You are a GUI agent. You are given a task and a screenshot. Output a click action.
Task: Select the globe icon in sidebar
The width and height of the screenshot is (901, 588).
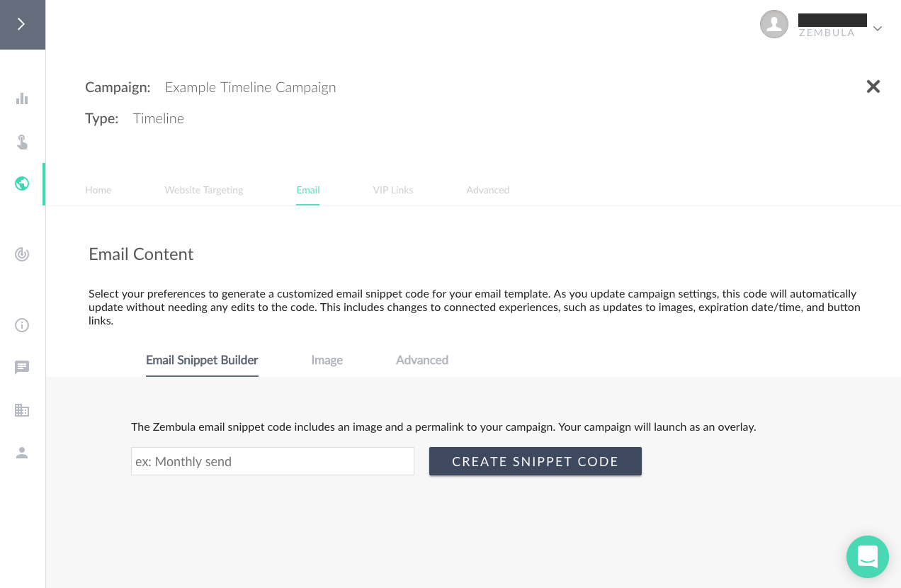coord(22,183)
